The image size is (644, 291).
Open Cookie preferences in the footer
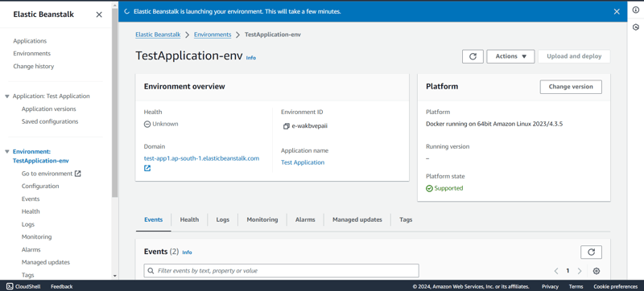coord(616,286)
